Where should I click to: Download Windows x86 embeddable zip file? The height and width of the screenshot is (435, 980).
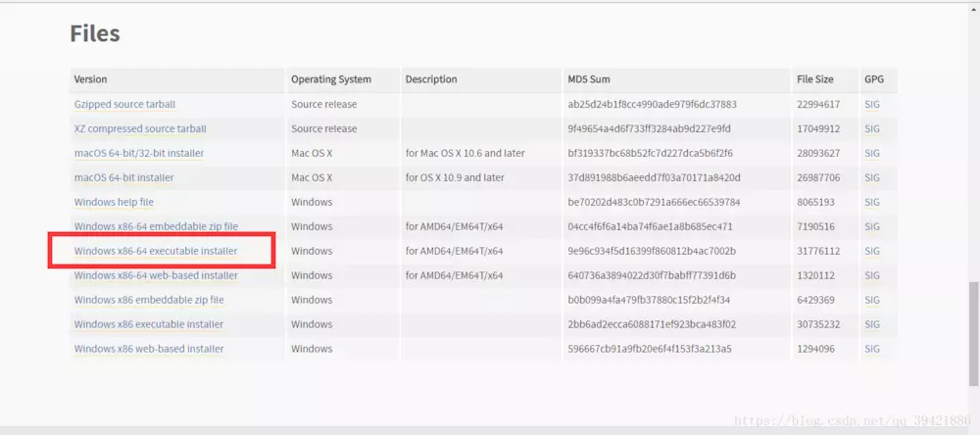[x=149, y=300]
